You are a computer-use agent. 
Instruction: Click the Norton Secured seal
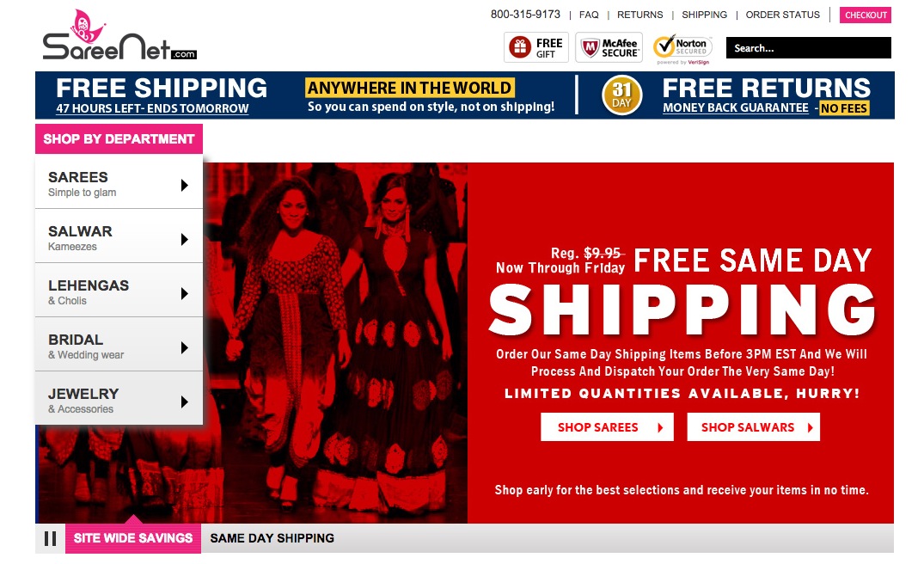click(x=683, y=49)
